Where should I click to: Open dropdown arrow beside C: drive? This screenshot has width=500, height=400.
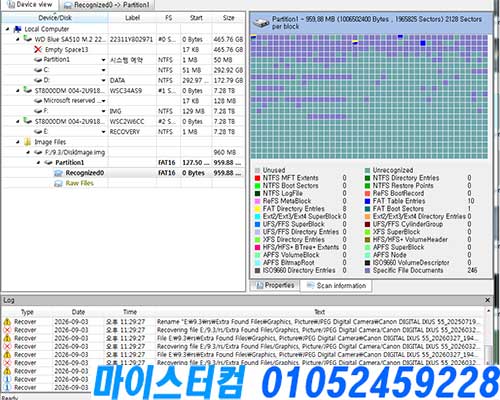[x=103, y=70]
